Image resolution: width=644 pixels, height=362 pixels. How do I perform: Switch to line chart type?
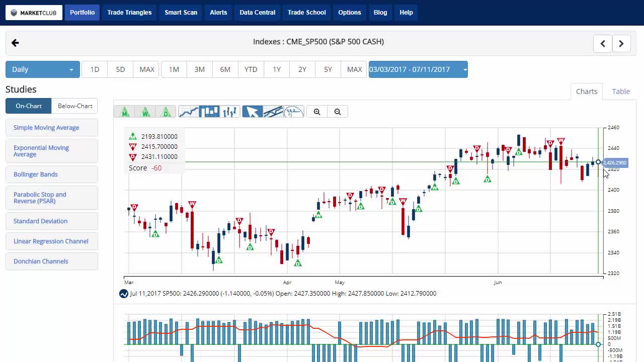(x=189, y=112)
